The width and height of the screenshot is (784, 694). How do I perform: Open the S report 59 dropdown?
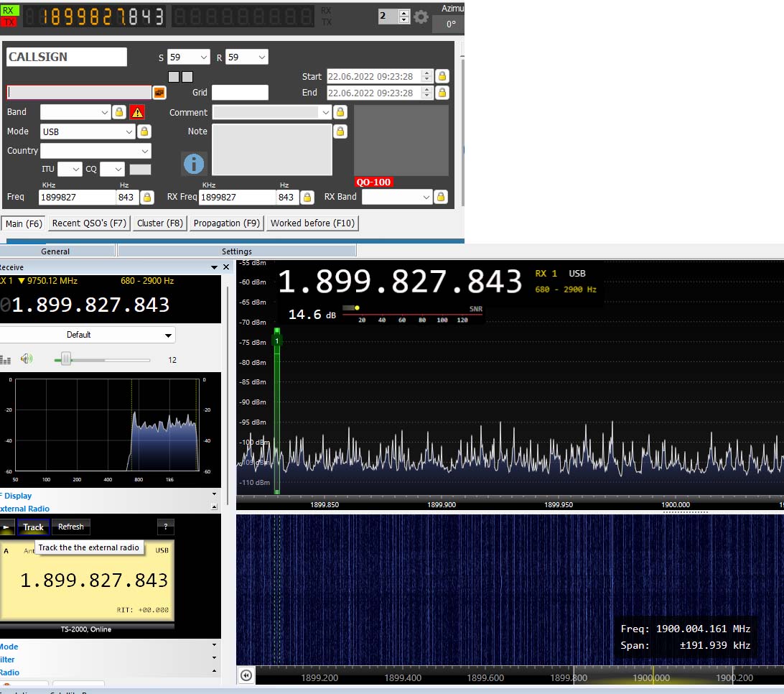pos(203,57)
